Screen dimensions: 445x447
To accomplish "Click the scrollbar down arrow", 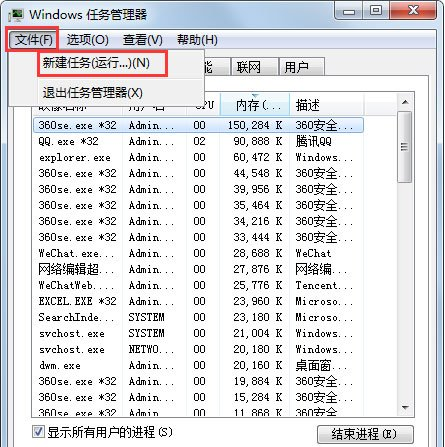I will pyautogui.click(x=405, y=407).
